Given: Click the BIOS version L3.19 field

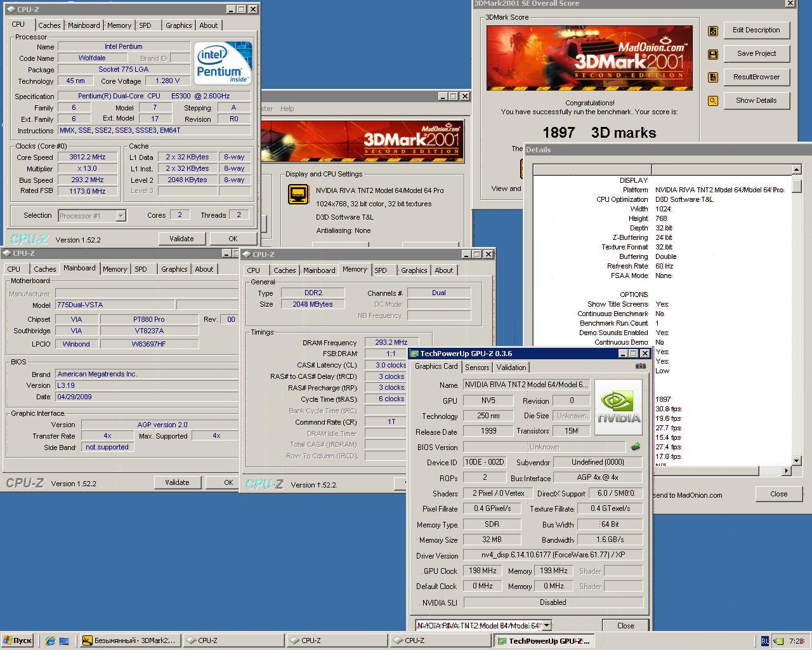Looking at the screenshot, I should pos(146,385).
